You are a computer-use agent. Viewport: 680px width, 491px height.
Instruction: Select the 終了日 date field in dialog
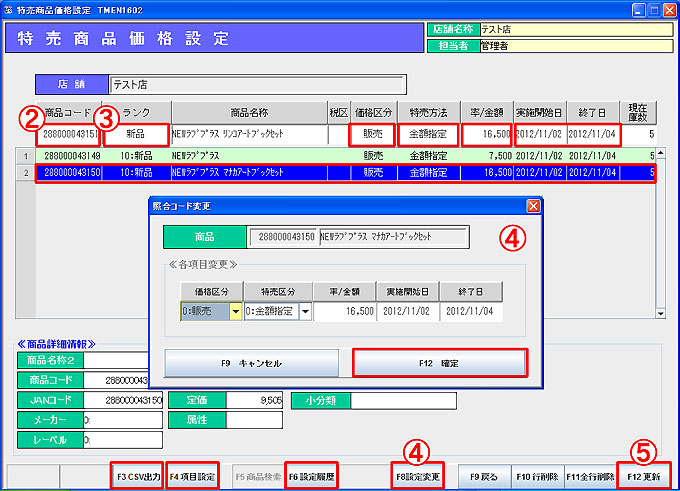pos(472,312)
